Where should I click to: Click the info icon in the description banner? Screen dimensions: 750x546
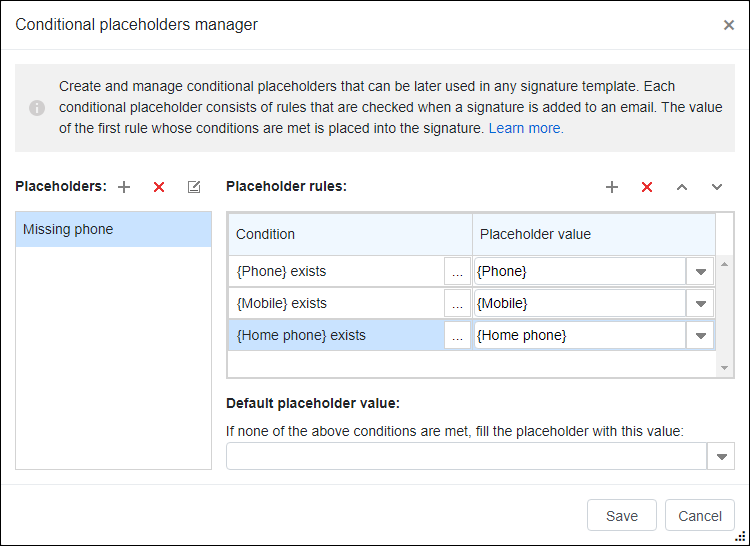coord(37,108)
